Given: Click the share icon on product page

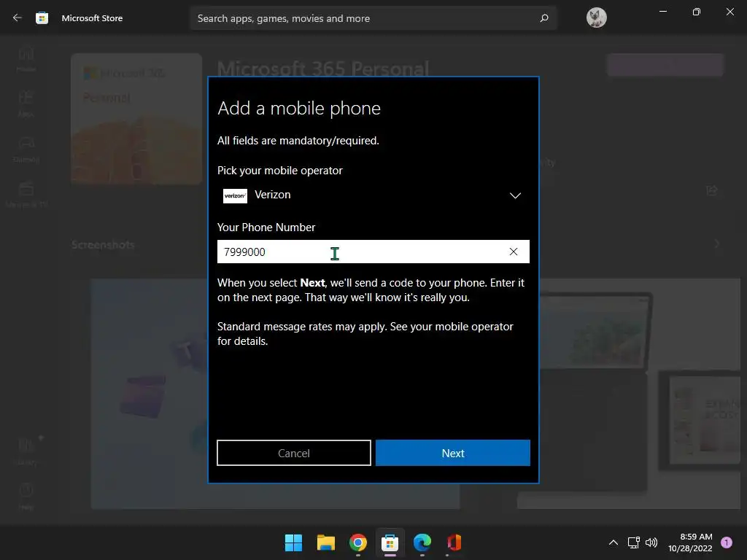Looking at the screenshot, I should click(x=712, y=190).
